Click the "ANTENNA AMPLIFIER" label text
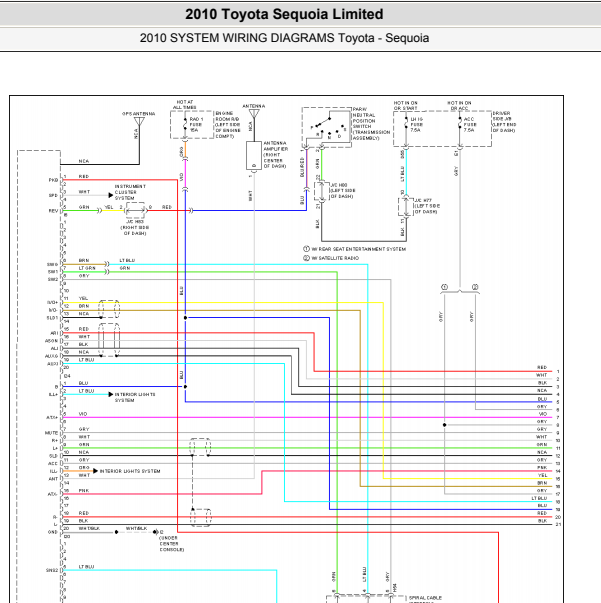 pyautogui.click(x=275, y=155)
